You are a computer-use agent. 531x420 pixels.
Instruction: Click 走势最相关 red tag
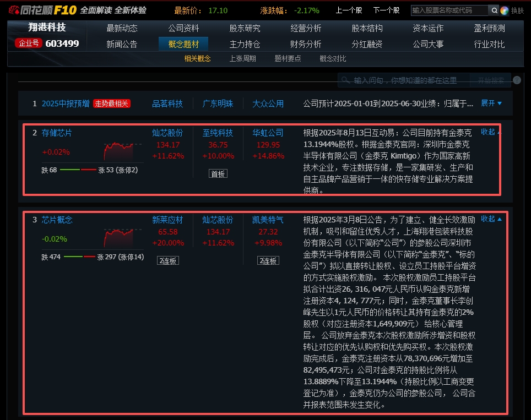(x=111, y=103)
